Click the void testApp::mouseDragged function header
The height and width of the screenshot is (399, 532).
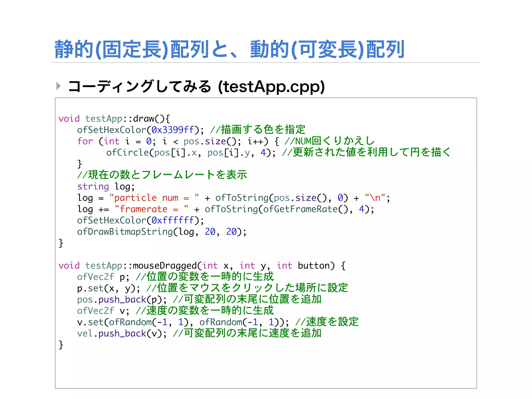click(202, 266)
